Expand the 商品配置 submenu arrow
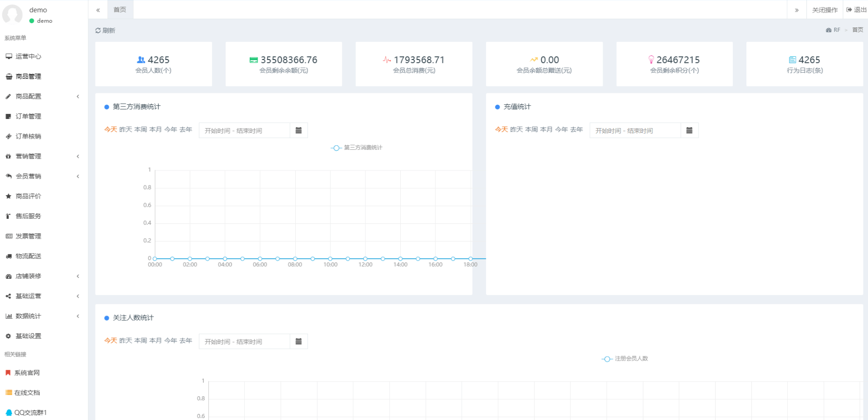The height and width of the screenshot is (420, 868). pos(78,96)
